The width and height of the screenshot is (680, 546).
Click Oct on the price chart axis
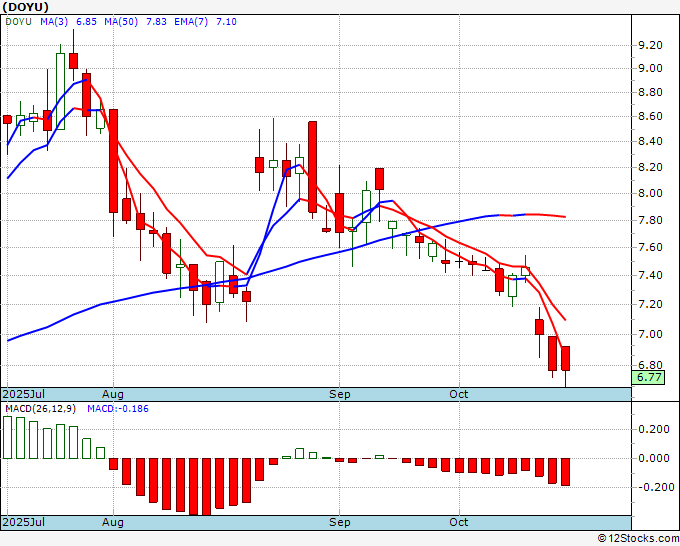(459, 394)
